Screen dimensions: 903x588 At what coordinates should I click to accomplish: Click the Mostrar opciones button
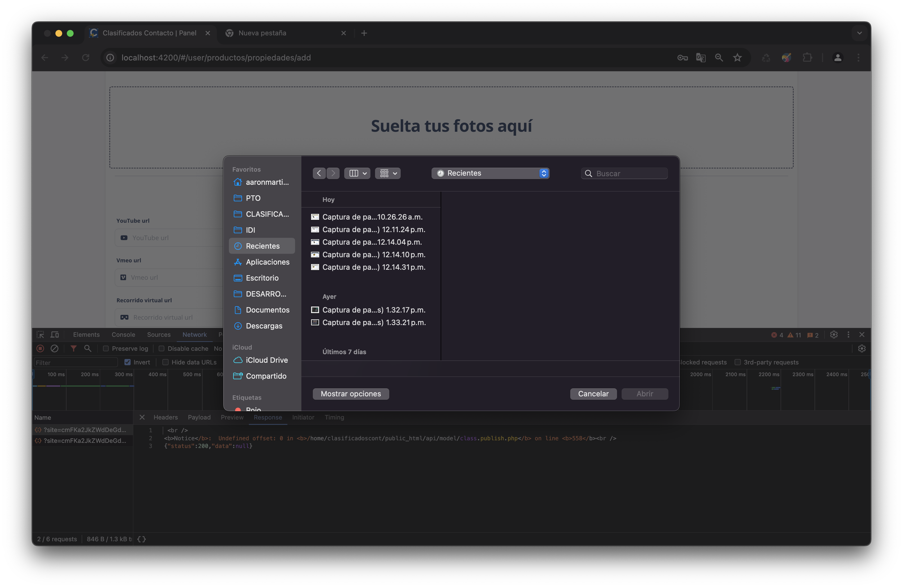[350, 394]
